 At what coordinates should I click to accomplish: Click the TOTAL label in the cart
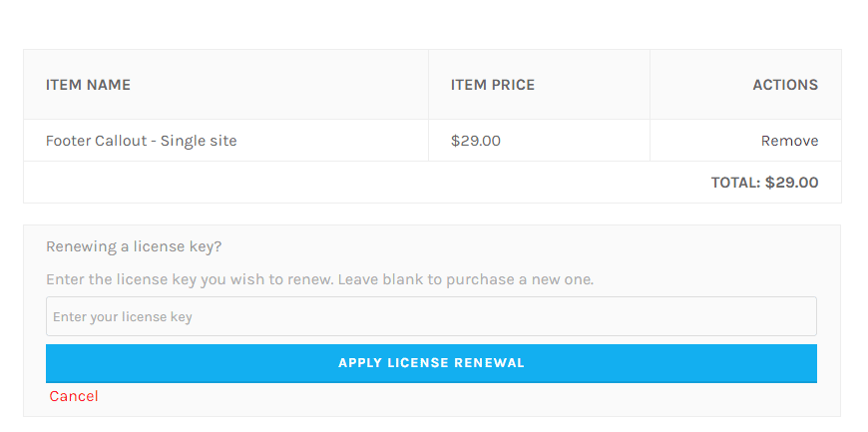coord(735,183)
